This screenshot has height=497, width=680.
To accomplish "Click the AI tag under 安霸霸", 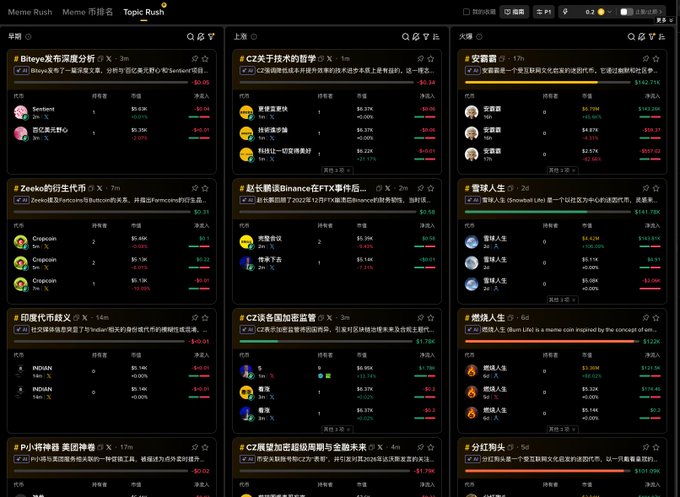I will (473, 70).
